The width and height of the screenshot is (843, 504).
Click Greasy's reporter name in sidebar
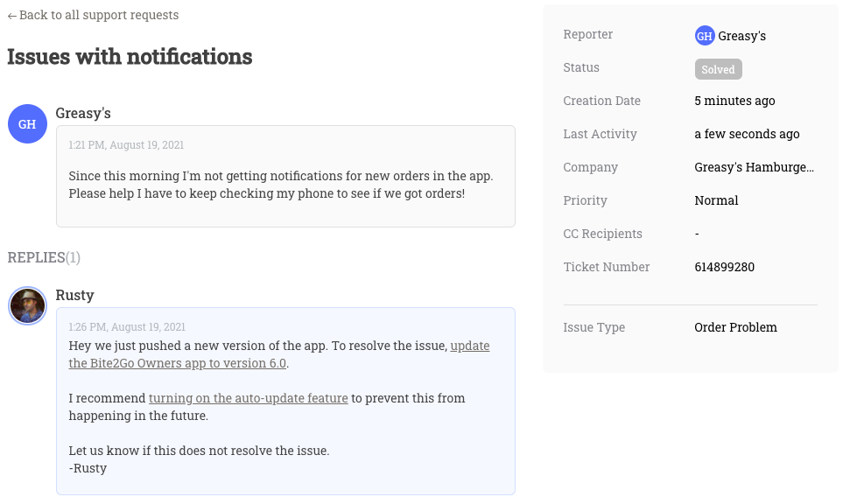[742, 36]
